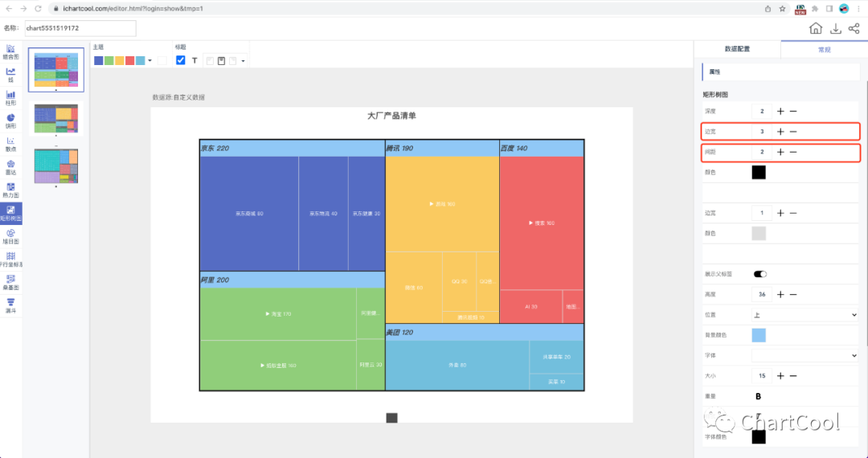Open title position dropdown arrow
Screen dimensions: 868x458
243,61
